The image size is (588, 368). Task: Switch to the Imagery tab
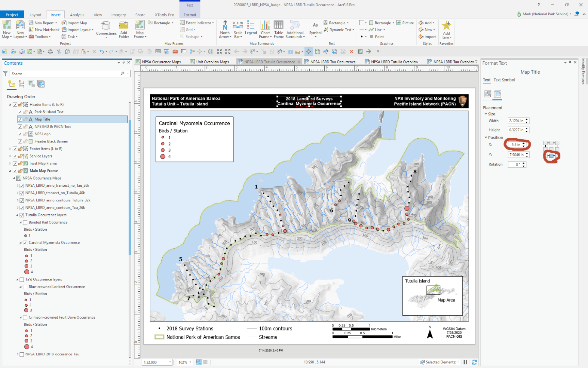118,15
